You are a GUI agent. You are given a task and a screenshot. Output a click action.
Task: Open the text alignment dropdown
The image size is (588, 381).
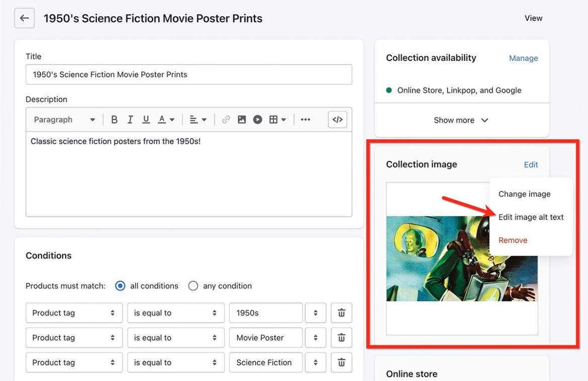198,119
